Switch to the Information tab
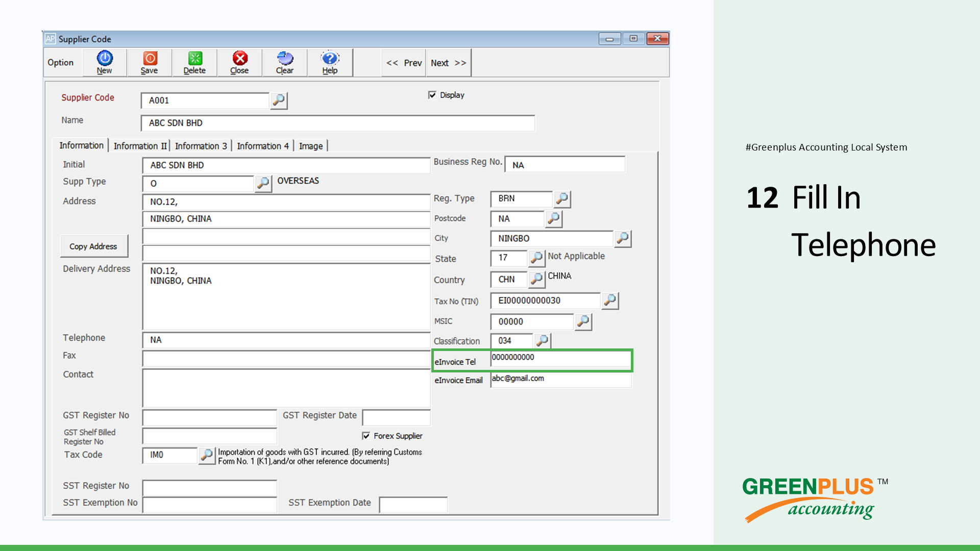Screen dimensions: 980x551 [x=81, y=145]
